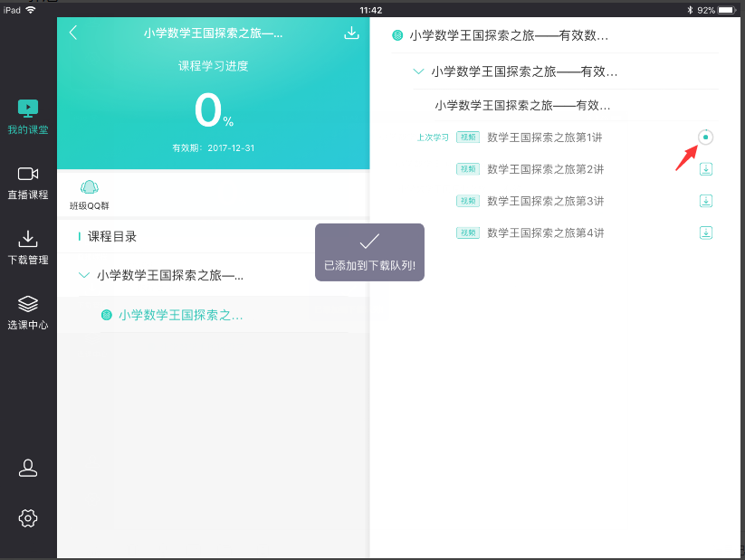Click the 有效期: 2017-12-31 text
Image resolution: width=745 pixels, height=560 pixels.
pos(214,148)
